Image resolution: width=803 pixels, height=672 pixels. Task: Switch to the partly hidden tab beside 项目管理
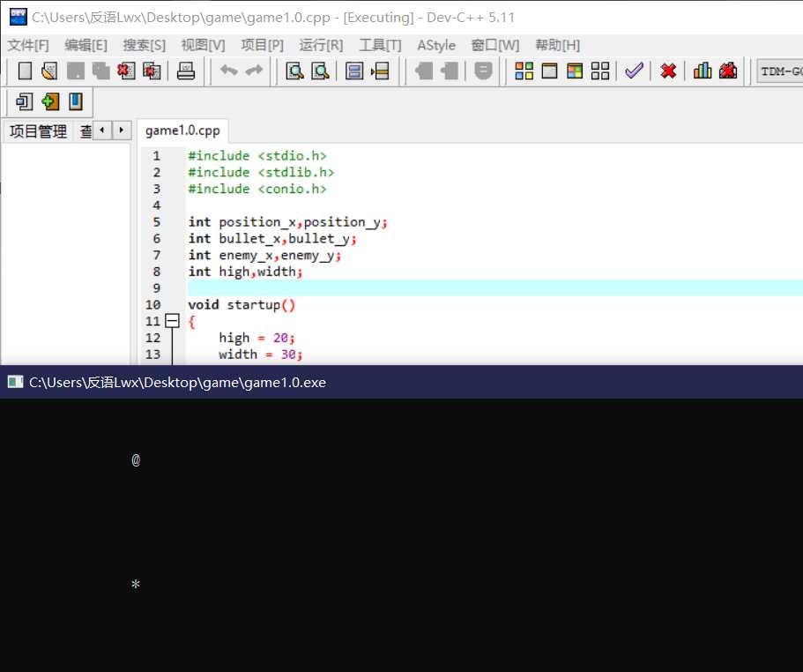85,131
